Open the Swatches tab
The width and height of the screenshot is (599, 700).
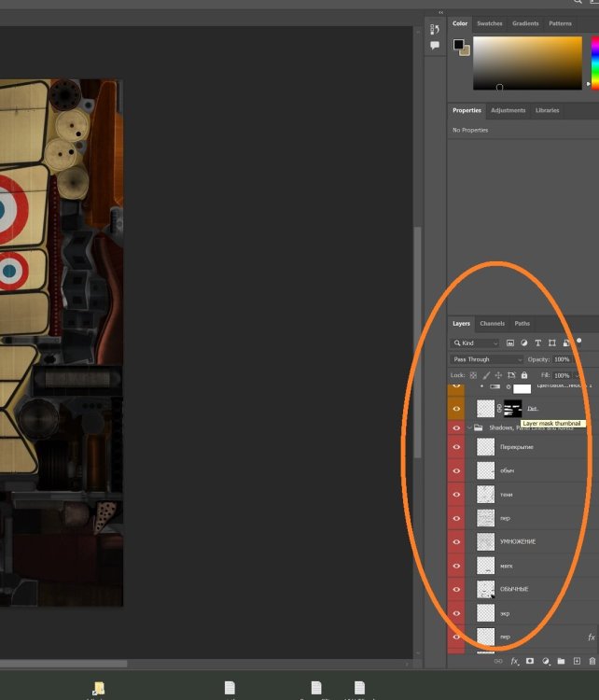click(489, 23)
